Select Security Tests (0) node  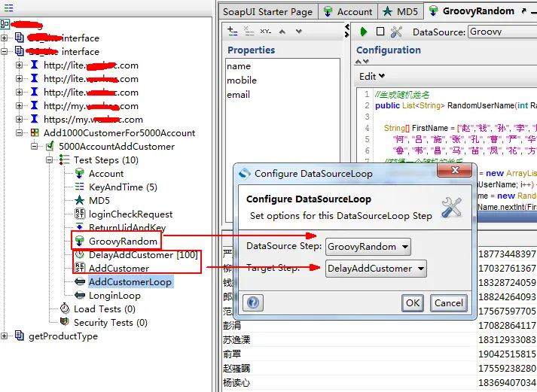[110, 322]
